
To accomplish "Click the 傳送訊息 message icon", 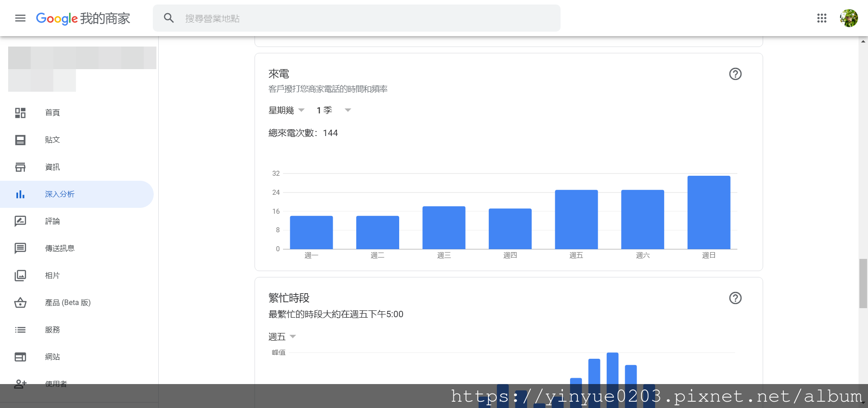I will click(x=20, y=248).
